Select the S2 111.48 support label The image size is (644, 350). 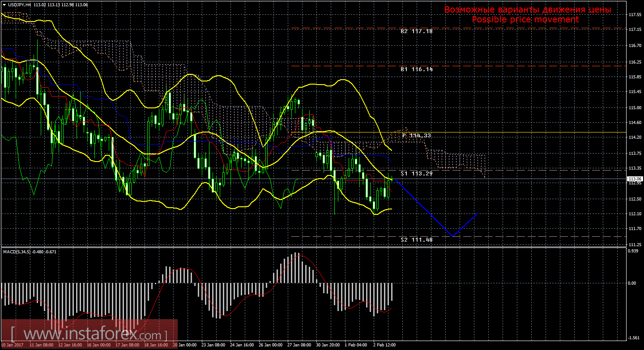click(416, 240)
